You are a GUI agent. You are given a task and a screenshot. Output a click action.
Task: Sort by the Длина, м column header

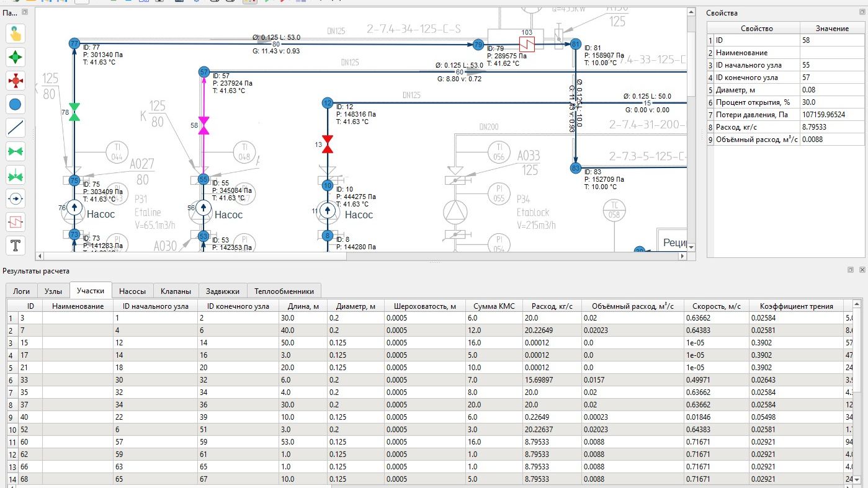[x=303, y=306]
